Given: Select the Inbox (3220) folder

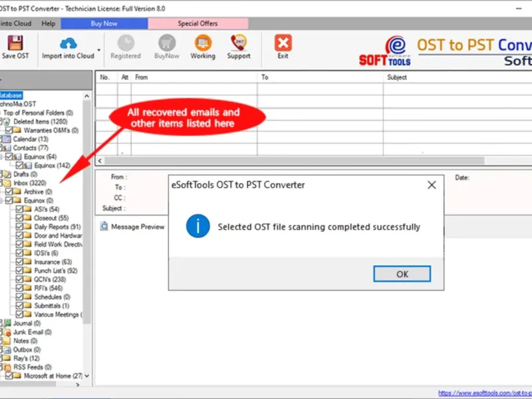Looking at the screenshot, I should click(x=29, y=183).
